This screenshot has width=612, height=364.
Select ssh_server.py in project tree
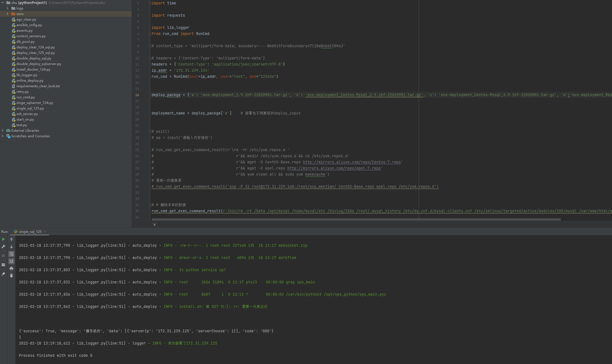[x=27, y=114]
